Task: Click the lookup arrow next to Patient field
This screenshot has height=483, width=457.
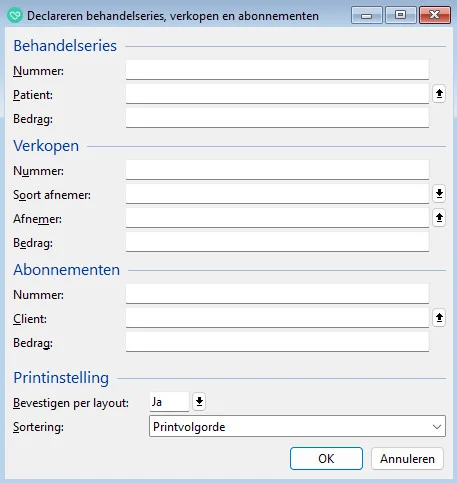Action: coord(439,94)
